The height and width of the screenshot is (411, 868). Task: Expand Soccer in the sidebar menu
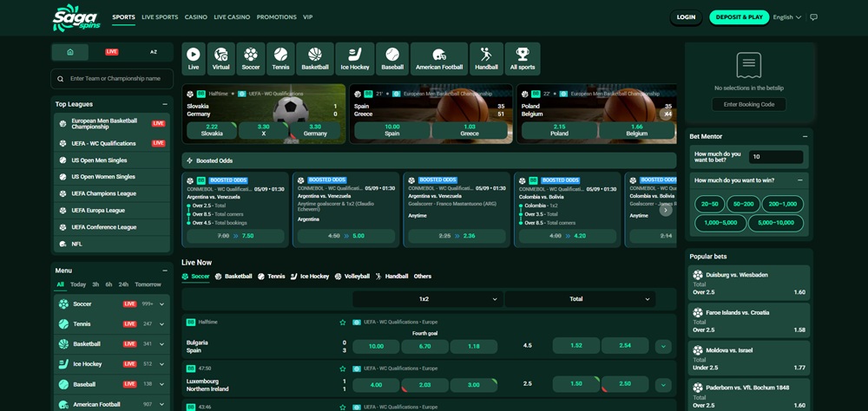click(x=161, y=304)
